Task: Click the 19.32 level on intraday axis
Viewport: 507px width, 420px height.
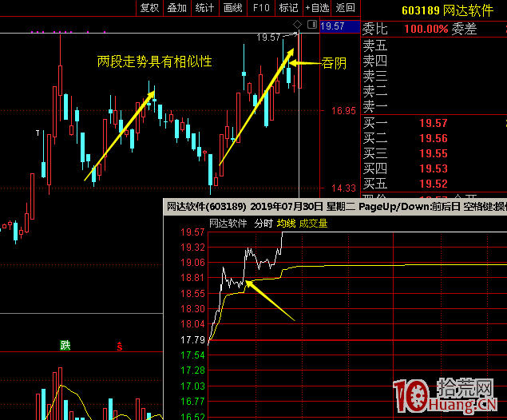Action: (x=192, y=248)
